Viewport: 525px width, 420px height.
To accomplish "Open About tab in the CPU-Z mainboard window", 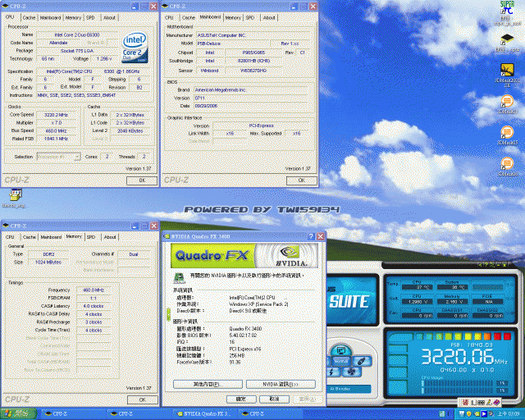I will tap(269, 18).
